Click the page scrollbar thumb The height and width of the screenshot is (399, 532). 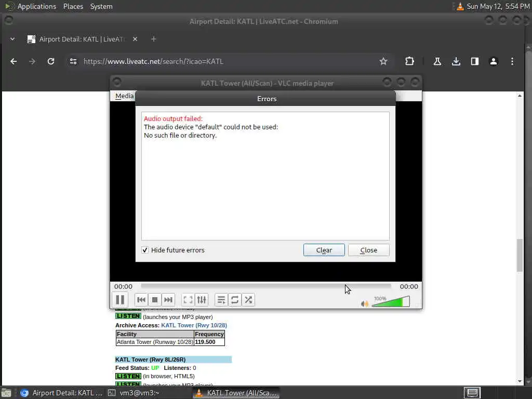[520, 256]
